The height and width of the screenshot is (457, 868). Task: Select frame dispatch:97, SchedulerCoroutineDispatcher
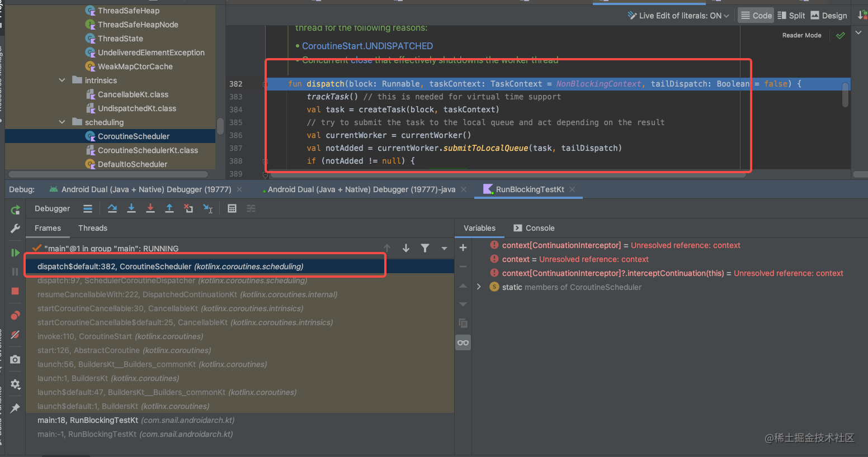click(239, 280)
